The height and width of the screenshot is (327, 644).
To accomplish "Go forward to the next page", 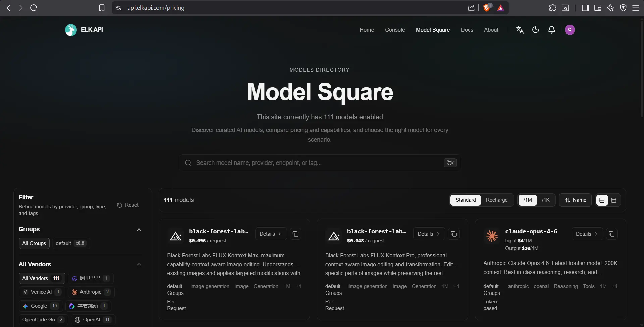I will coord(21,8).
